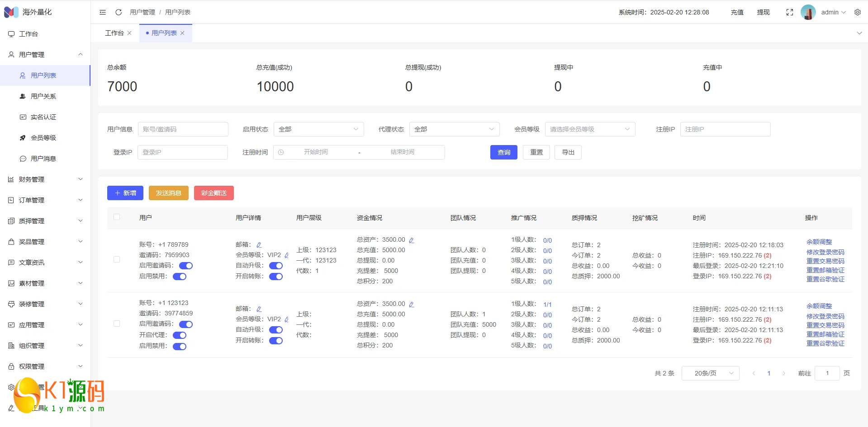Close the 用户列表 tab with its X
The image size is (868, 427).
[x=182, y=33]
